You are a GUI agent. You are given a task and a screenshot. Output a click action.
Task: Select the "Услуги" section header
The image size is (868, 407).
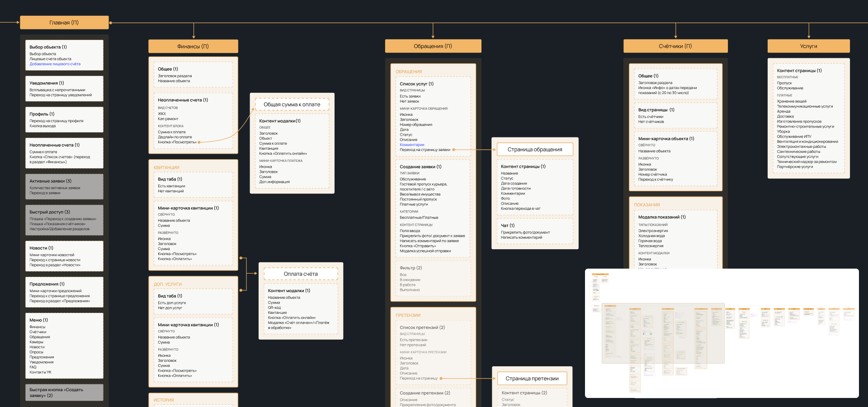(808, 46)
